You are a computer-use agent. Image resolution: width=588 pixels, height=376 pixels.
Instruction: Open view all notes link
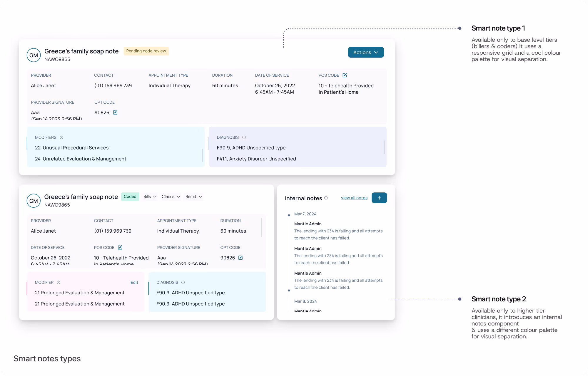pos(354,198)
